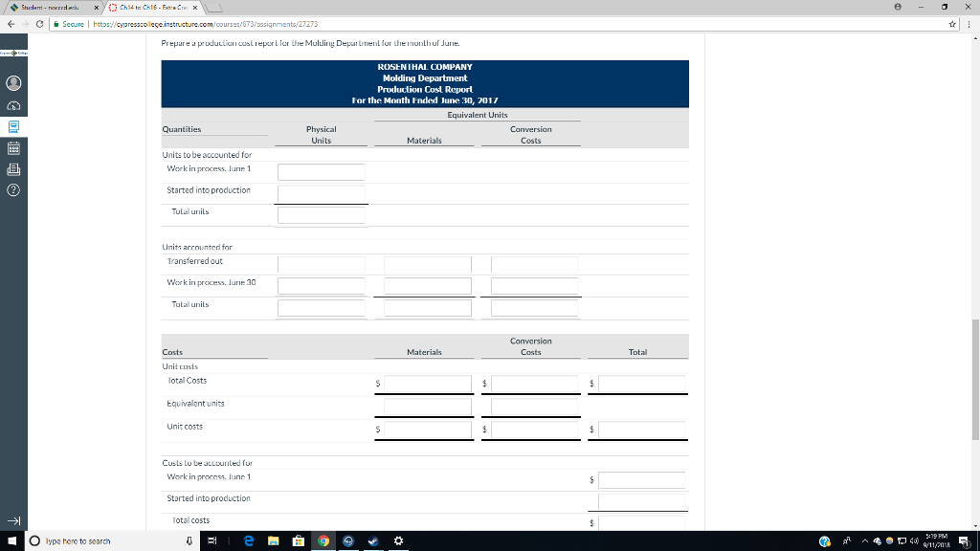Open File Explorer from the taskbar
The image size is (980, 551).
point(273,541)
